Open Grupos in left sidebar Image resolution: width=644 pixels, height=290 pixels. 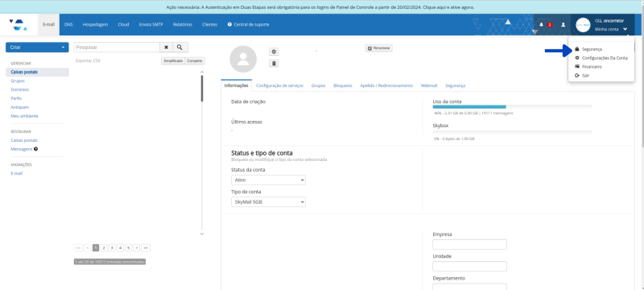tap(18, 81)
